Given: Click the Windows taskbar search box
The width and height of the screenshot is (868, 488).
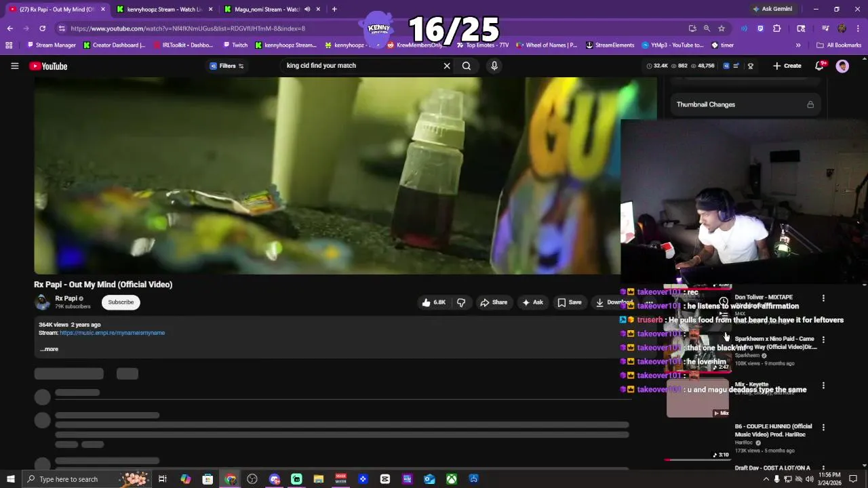Looking at the screenshot, I should (x=87, y=479).
